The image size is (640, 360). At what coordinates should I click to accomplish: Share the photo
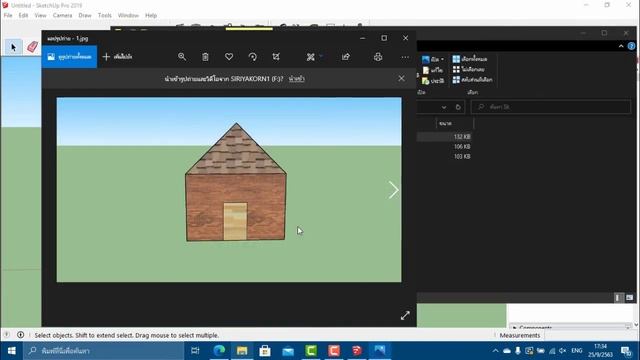coord(346,57)
